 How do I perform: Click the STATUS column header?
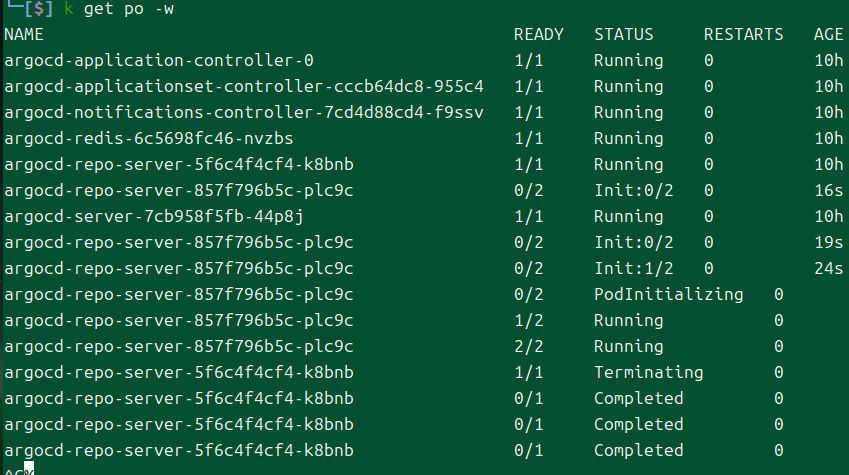point(624,35)
